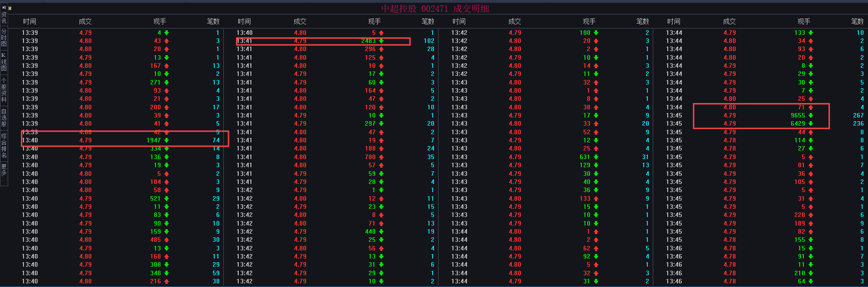This screenshot has height=287, width=868.
Task: Expand the 更多 sidebar entry
Action: [4, 173]
